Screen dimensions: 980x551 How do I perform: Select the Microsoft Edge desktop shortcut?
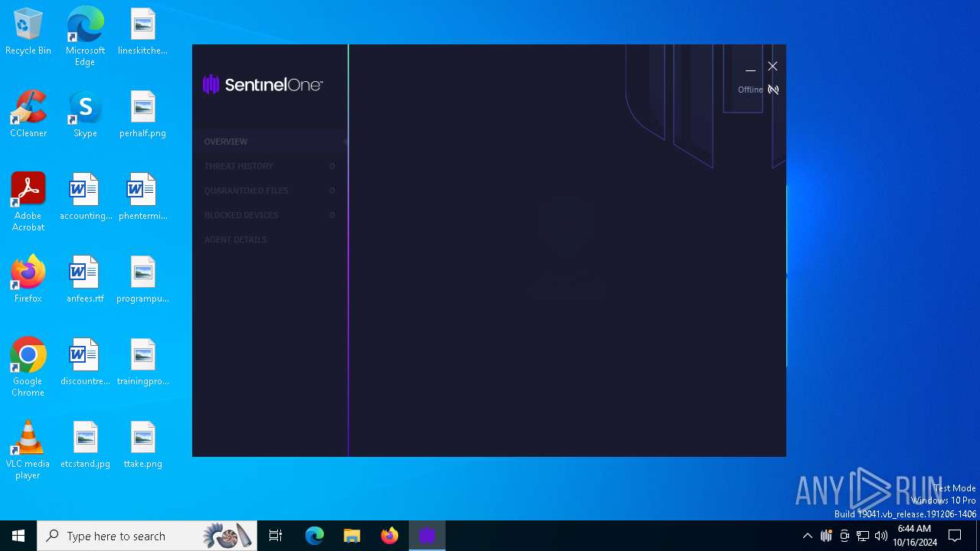tap(85, 36)
